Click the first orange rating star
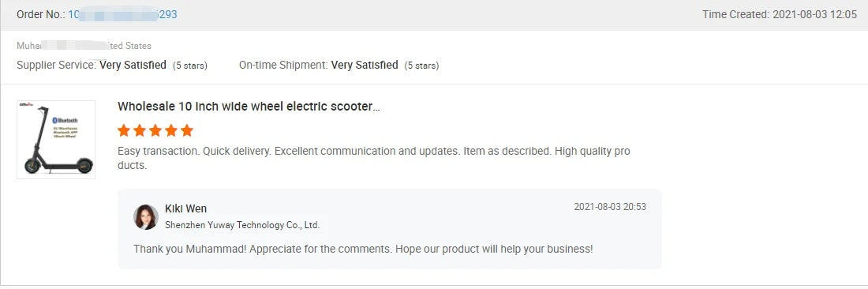This screenshot has height=289, width=868. [124, 130]
